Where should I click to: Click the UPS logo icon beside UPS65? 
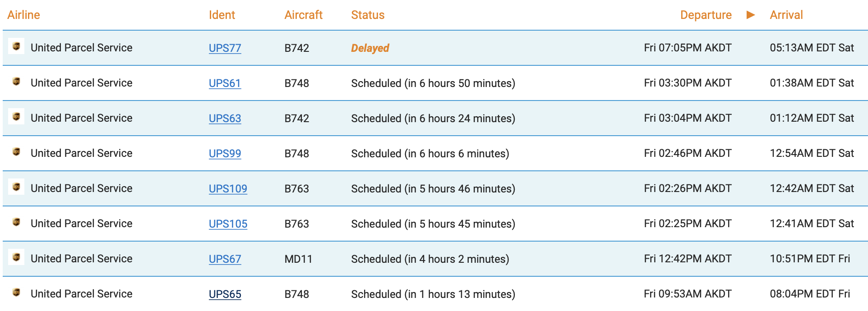(x=16, y=293)
